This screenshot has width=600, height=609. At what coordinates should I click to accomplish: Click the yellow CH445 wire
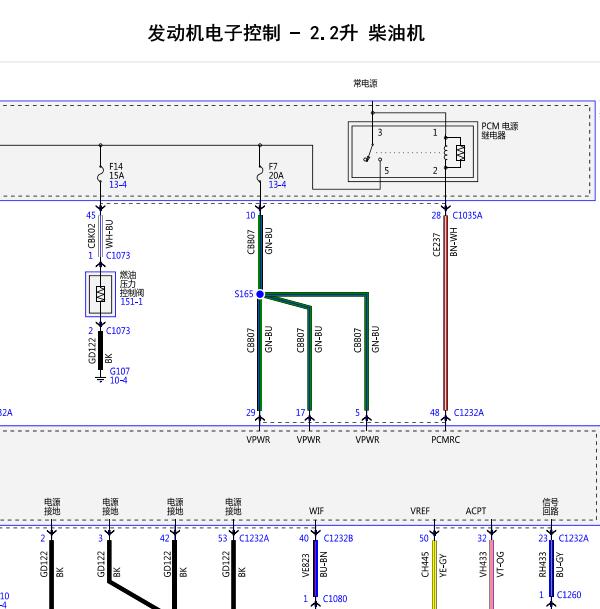[x=435, y=574]
